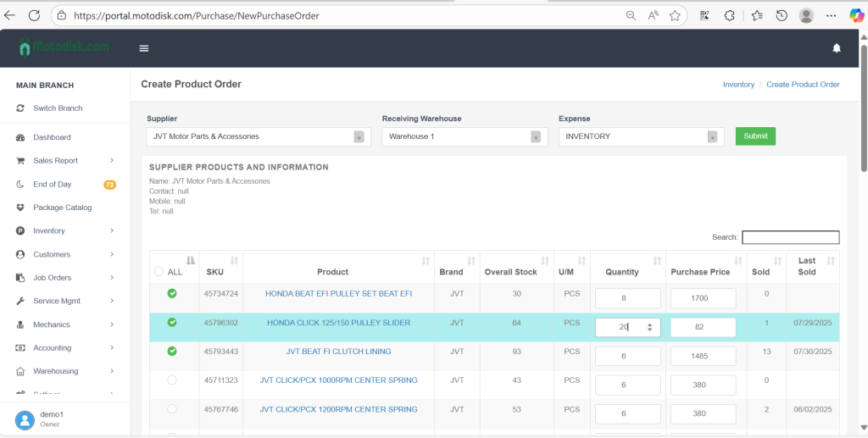Viewport: 868px width, 438px height.
Task: Click the browser refresh icon
Action: click(35, 15)
